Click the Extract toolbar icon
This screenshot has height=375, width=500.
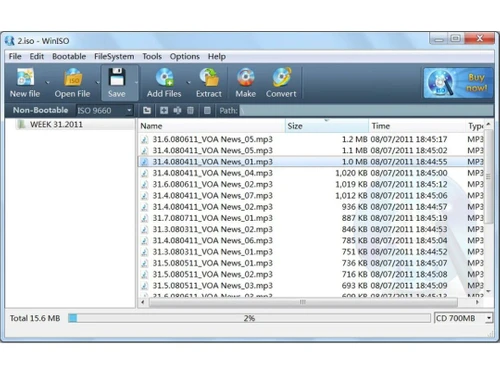(x=209, y=77)
